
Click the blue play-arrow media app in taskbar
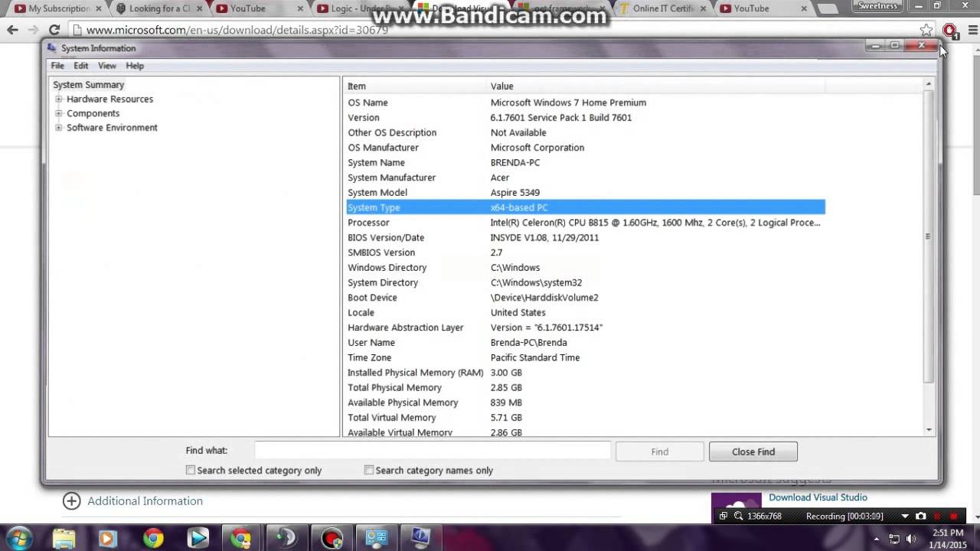coord(198,538)
